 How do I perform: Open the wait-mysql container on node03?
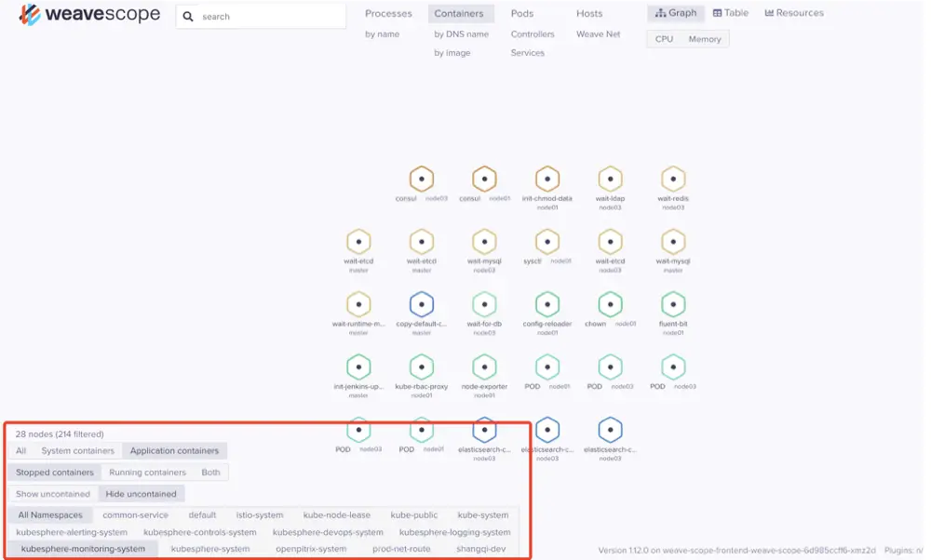[x=484, y=242]
